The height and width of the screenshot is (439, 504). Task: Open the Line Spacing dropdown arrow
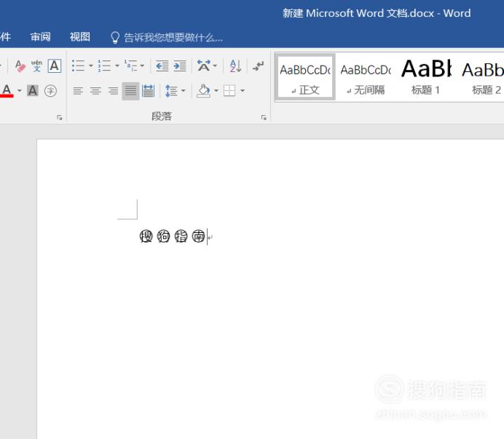[184, 91]
